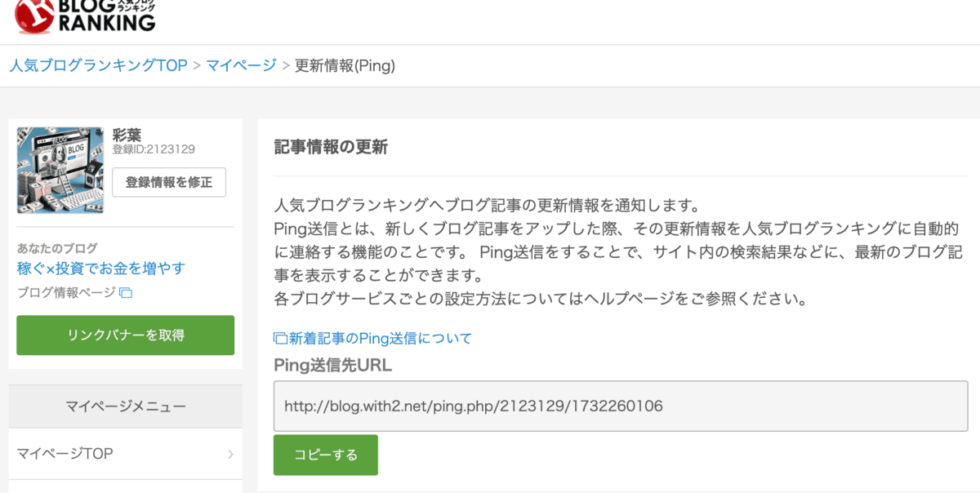Click the 記事情報の更新 heading
980x493 pixels.
(x=331, y=148)
